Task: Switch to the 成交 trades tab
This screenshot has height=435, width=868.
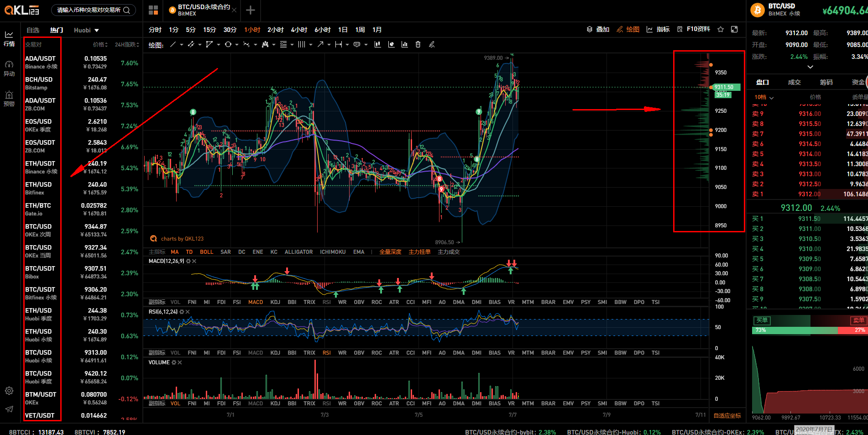Action: (x=795, y=82)
